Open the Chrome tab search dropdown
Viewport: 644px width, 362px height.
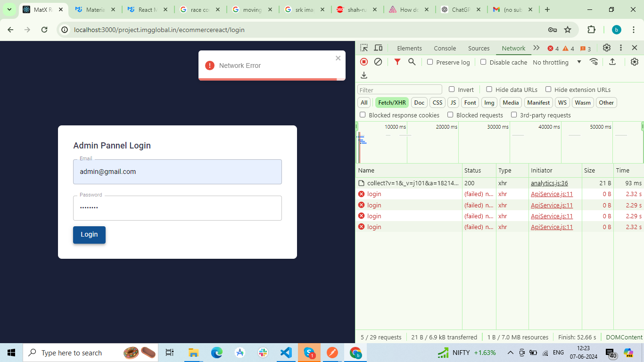(x=9, y=9)
